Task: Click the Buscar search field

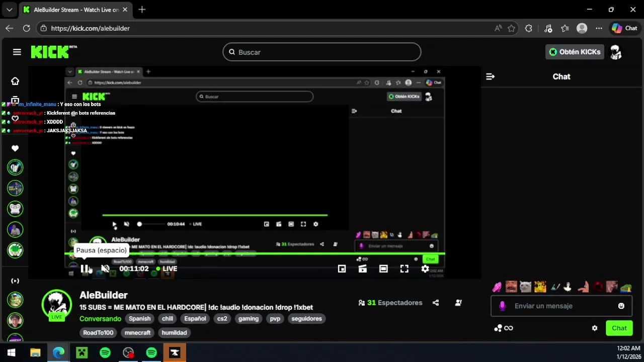Action: coord(322,52)
